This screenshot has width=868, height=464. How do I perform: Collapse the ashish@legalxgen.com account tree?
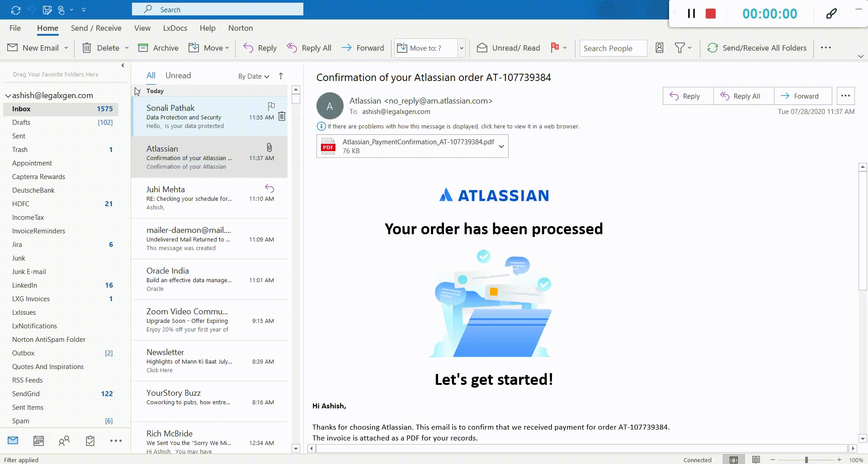point(8,95)
